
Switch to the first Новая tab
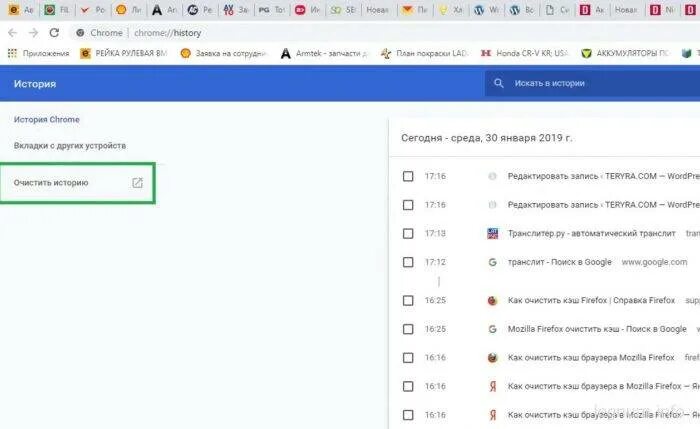tap(379, 9)
